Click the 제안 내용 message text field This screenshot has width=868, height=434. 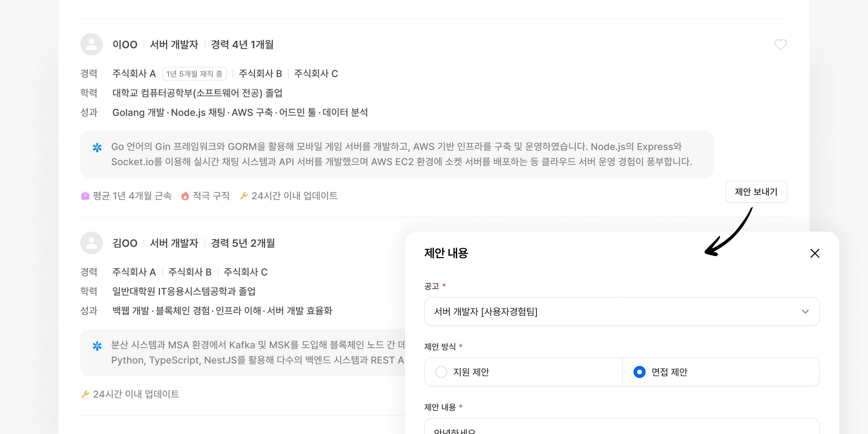pos(621,428)
